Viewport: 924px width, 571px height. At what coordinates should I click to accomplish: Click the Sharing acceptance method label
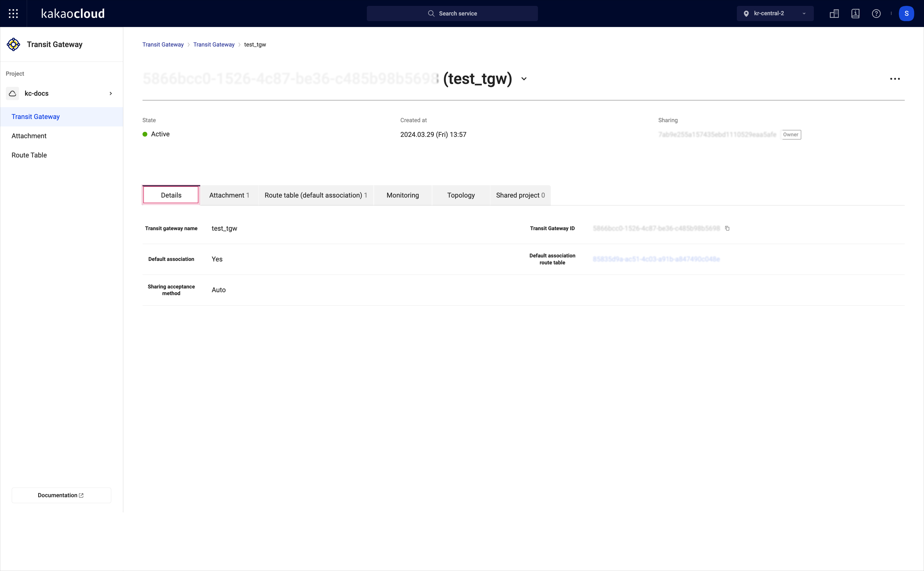pos(171,290)
